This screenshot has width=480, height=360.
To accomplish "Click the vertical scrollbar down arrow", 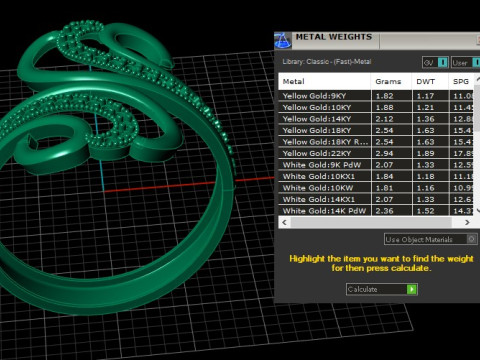I will pyautogui.click(x=477, y=211).
